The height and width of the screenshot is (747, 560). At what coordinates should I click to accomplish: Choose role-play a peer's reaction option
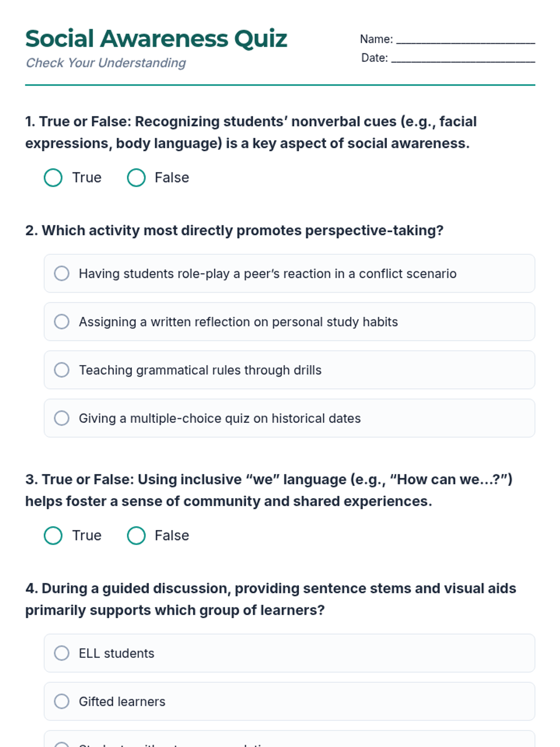pyautogui.click(x=62, y=274)
